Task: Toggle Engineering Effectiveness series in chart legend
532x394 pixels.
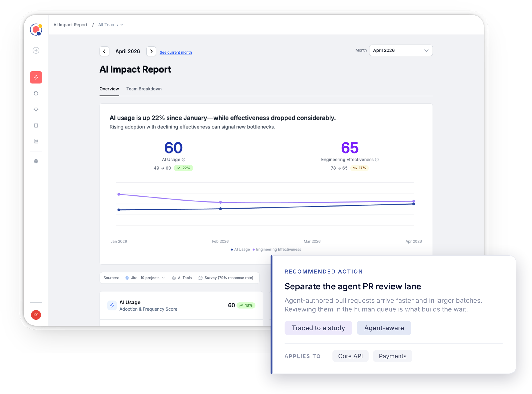Action: tap(277, 250)
